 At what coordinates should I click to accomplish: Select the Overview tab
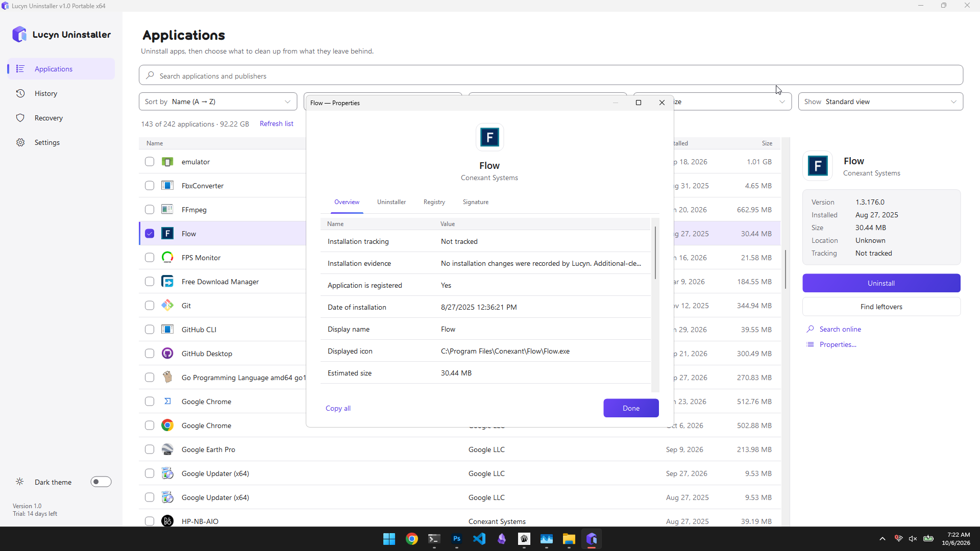click(347, 202)
